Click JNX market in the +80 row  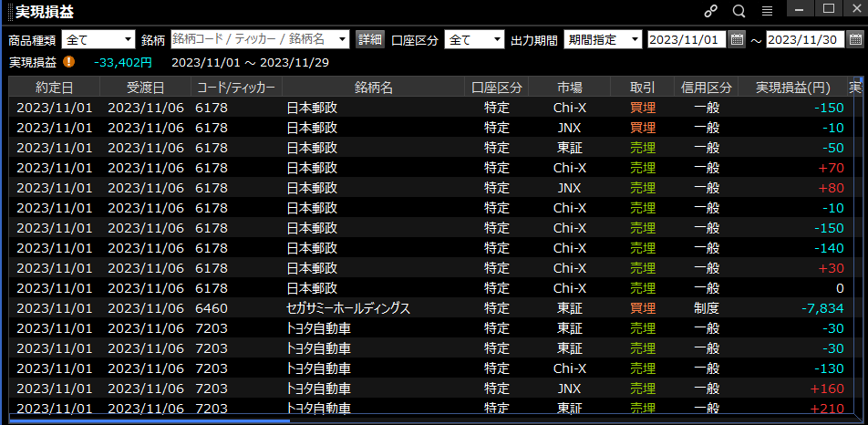click(570, 188)
